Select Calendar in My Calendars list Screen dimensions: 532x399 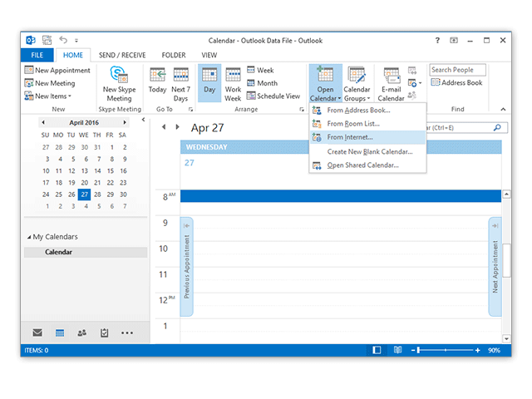86,252
